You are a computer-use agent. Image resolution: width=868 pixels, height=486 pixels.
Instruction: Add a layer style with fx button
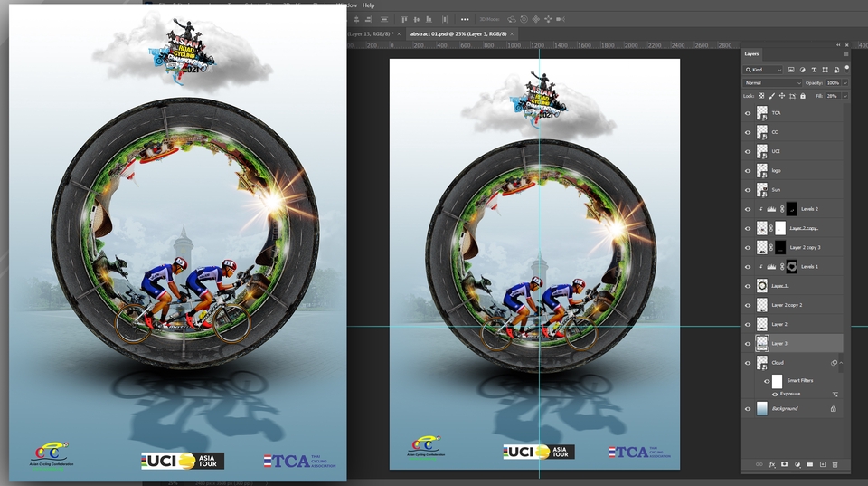coord(771,464)
